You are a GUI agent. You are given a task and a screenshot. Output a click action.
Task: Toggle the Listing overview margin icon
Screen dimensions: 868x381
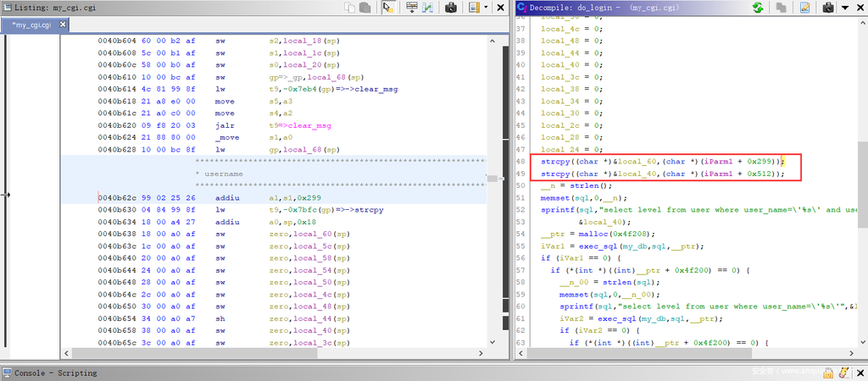(x=473, y=8)
